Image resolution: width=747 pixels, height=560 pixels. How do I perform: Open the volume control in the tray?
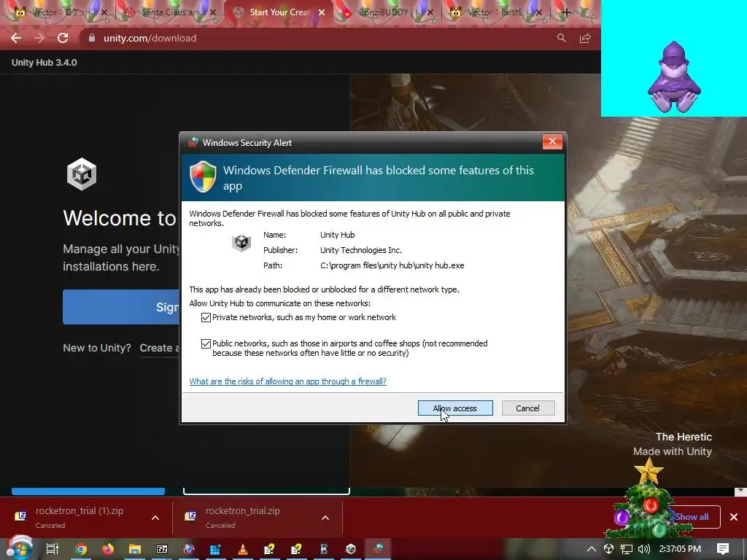pyautogui.click(x=644, y=549)
